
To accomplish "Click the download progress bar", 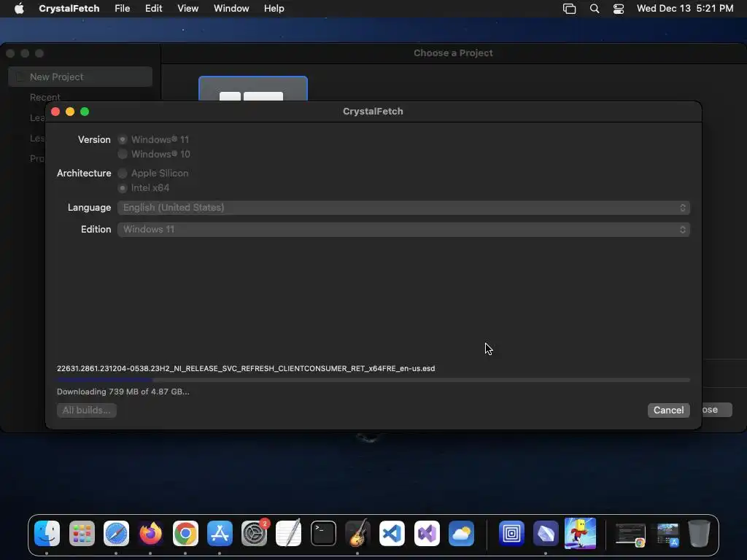I will [373, 380].
